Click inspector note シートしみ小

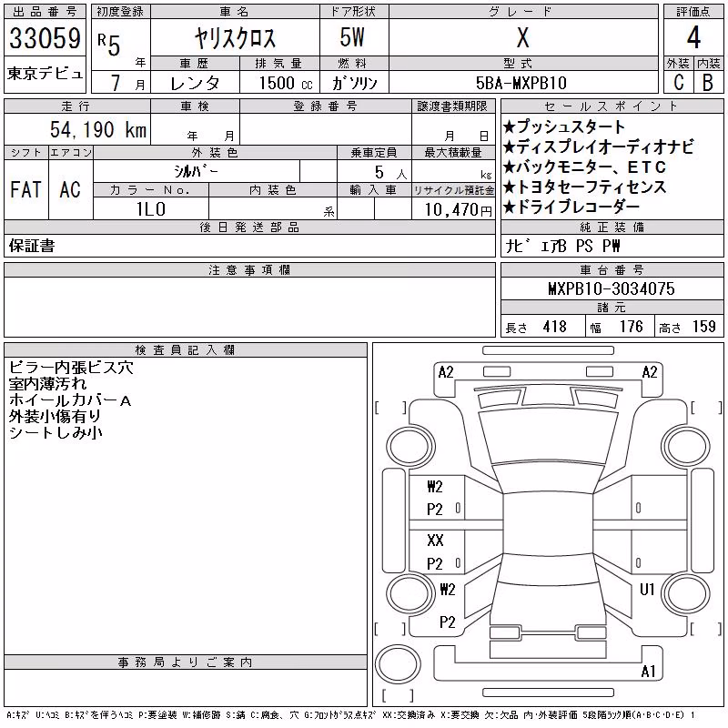click(56, 433)
